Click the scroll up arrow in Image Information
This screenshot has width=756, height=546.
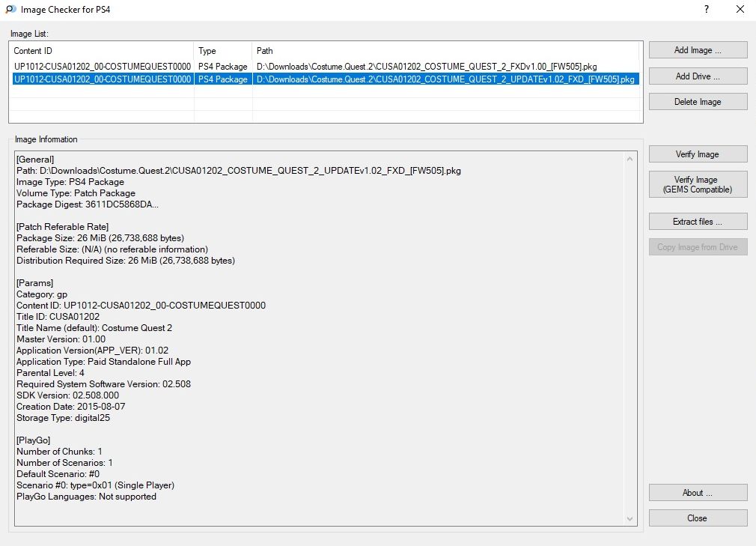(x=630, y=159)
